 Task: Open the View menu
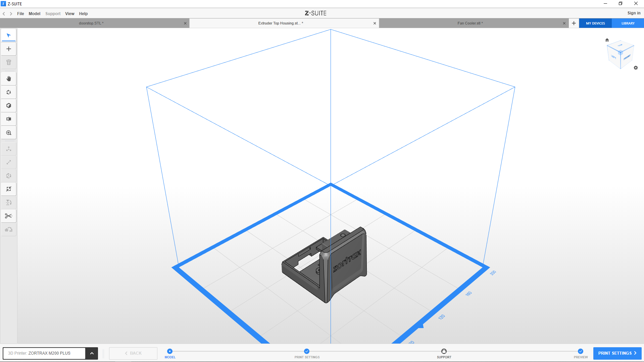tap(69, 14)
